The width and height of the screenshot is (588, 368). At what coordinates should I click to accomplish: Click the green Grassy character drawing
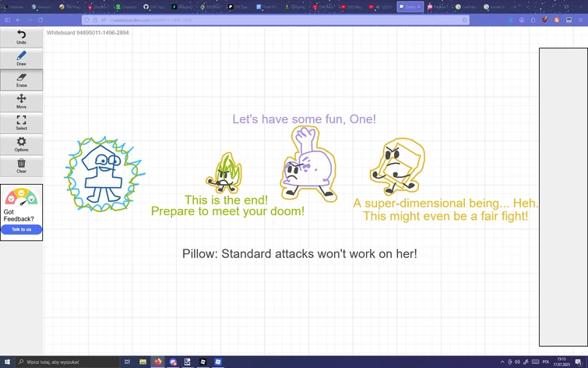(x=224, y=173)
